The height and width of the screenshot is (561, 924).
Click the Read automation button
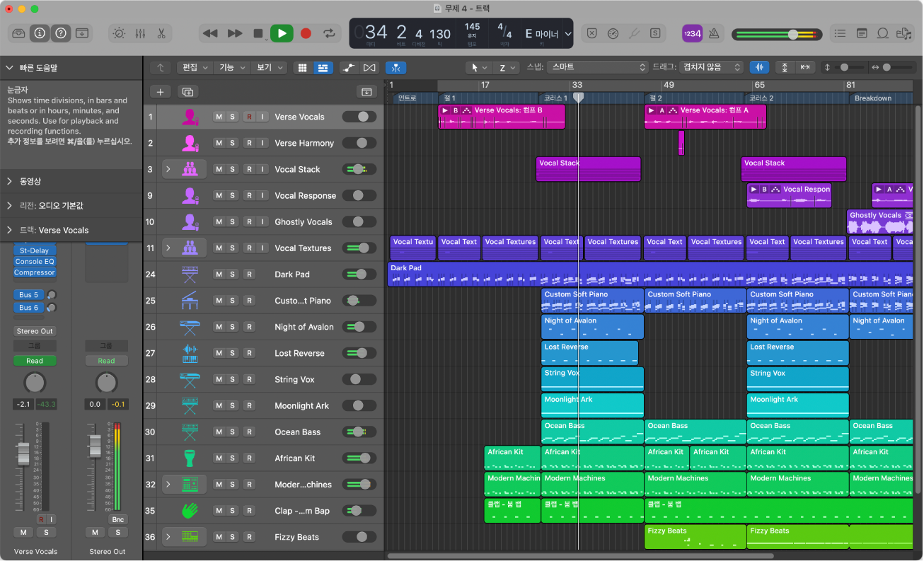tap(34, 360)
